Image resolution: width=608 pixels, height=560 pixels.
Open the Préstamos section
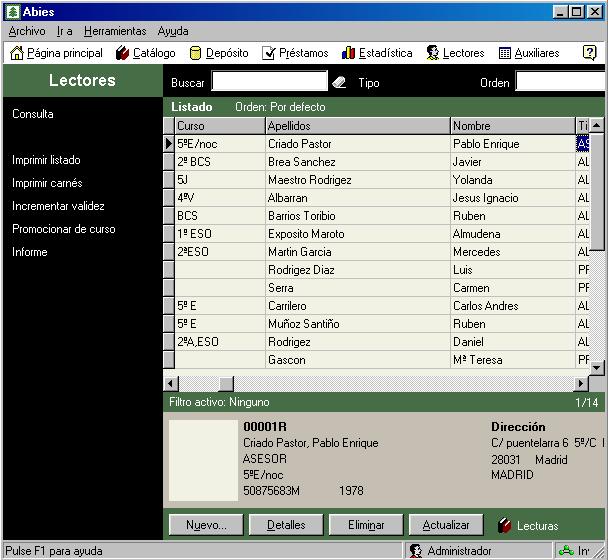pyautogui.click(x=295, y=53)
